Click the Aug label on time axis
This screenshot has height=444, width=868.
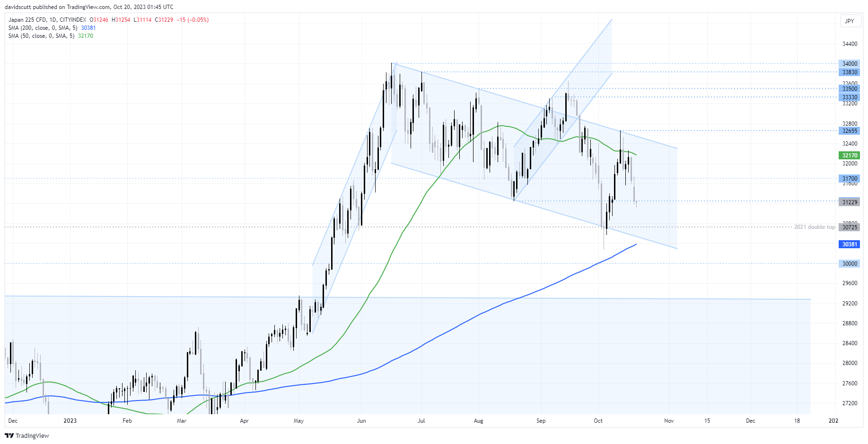pos(479,421)
